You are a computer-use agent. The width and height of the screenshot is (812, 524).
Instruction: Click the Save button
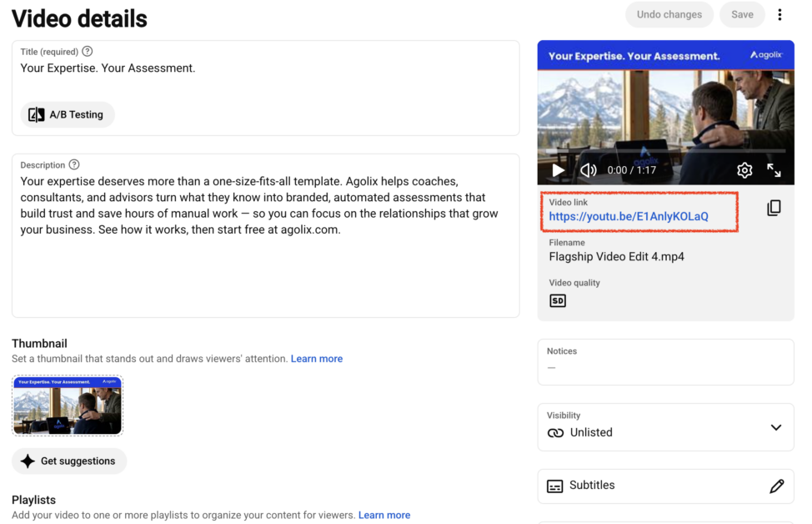coord(742,14)
